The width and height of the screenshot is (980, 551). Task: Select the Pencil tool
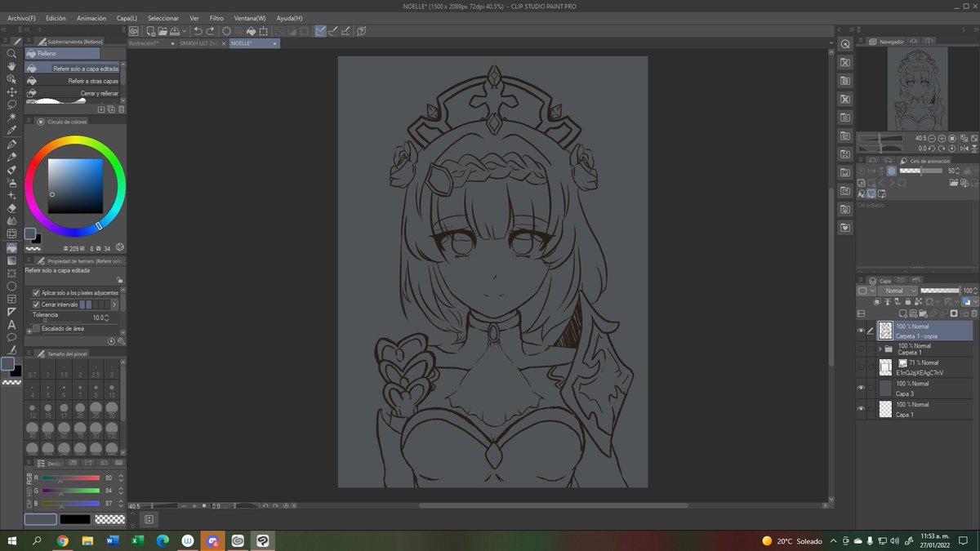11,157
